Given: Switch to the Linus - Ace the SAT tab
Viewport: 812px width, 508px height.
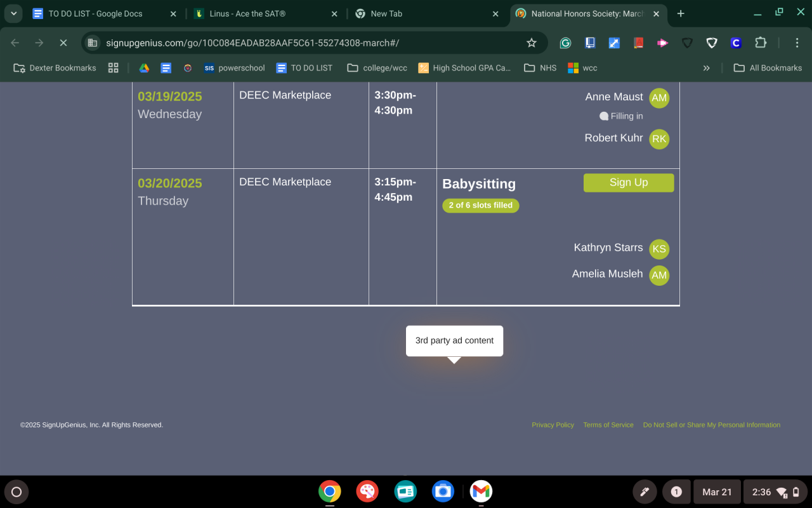Looking at the screenshot, I should 266,14.
